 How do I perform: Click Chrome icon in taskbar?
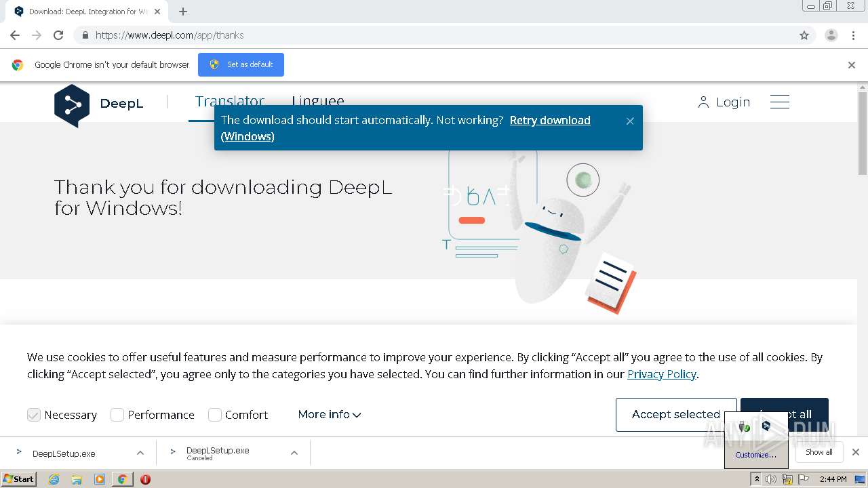pos(123,479)
